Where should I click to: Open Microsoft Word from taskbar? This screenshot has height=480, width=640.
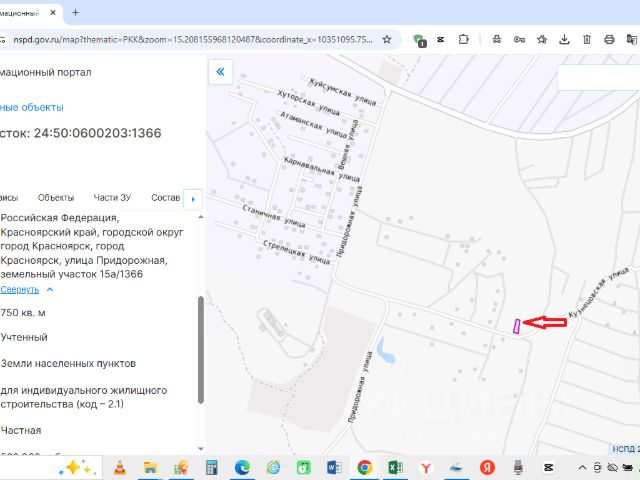(334, 467)
